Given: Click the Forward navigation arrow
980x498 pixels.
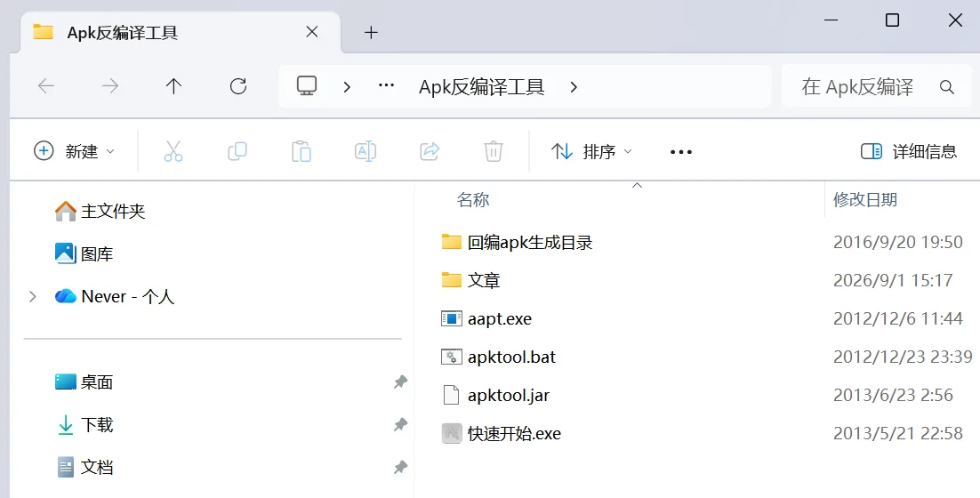Looking at the screenshot, I should tap(110, 86).
